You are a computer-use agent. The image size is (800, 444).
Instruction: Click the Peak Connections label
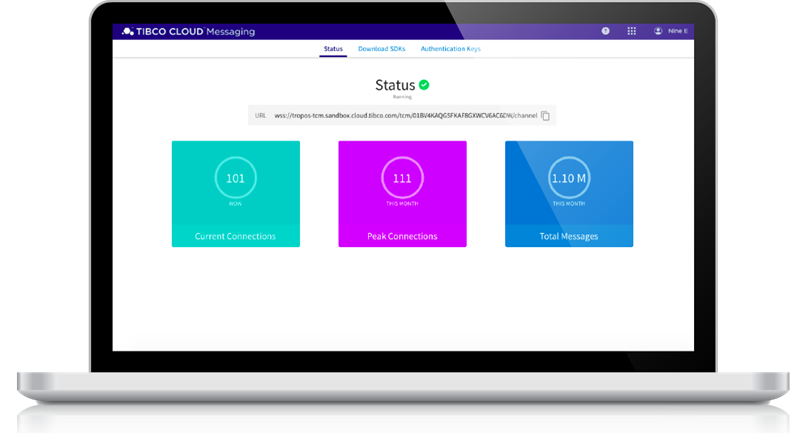click(402, 236)
